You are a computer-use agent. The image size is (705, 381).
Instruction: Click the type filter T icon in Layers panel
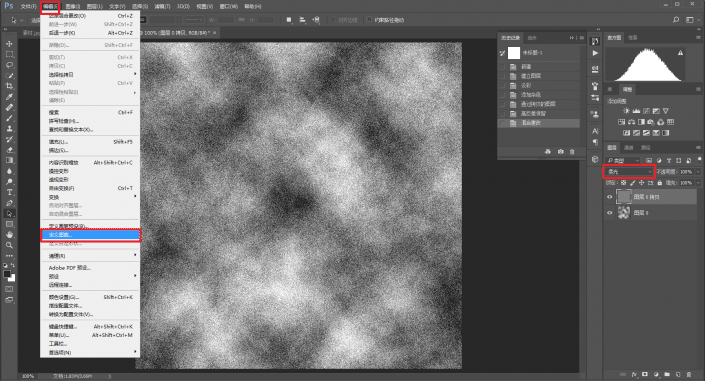669,160
